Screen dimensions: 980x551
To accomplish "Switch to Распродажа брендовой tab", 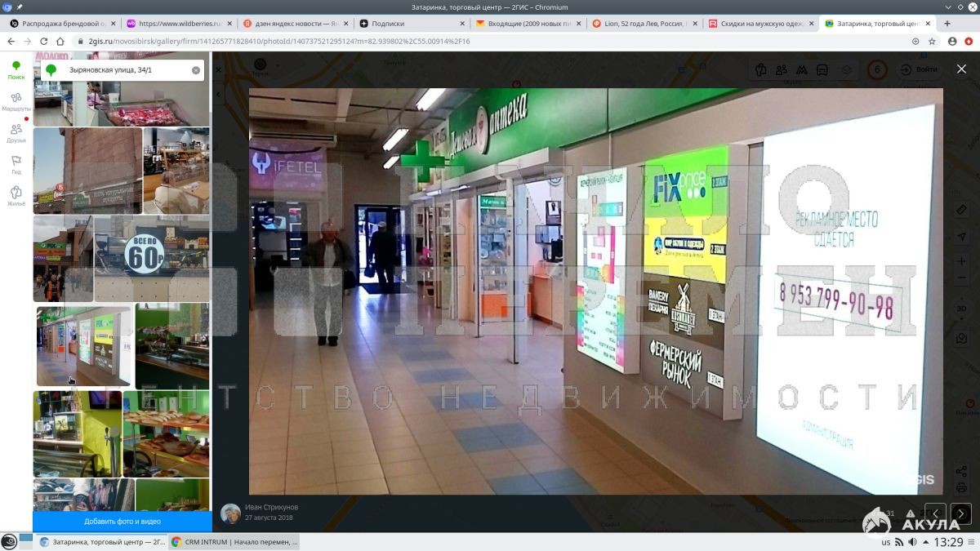I will coord(63,24).
